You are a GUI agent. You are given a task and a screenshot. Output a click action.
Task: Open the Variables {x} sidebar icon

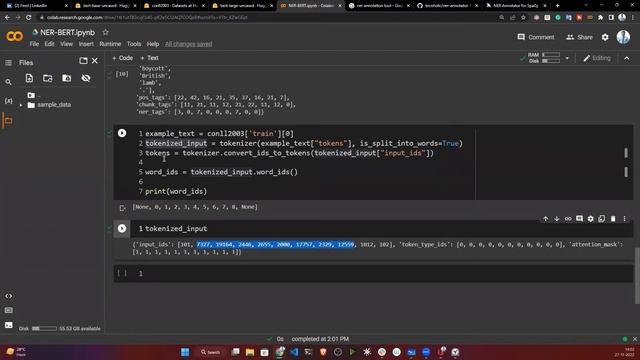8,101
